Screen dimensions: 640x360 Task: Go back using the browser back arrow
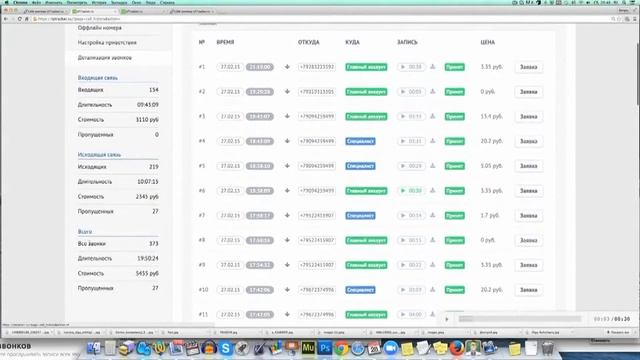click(x=6, y=19)
